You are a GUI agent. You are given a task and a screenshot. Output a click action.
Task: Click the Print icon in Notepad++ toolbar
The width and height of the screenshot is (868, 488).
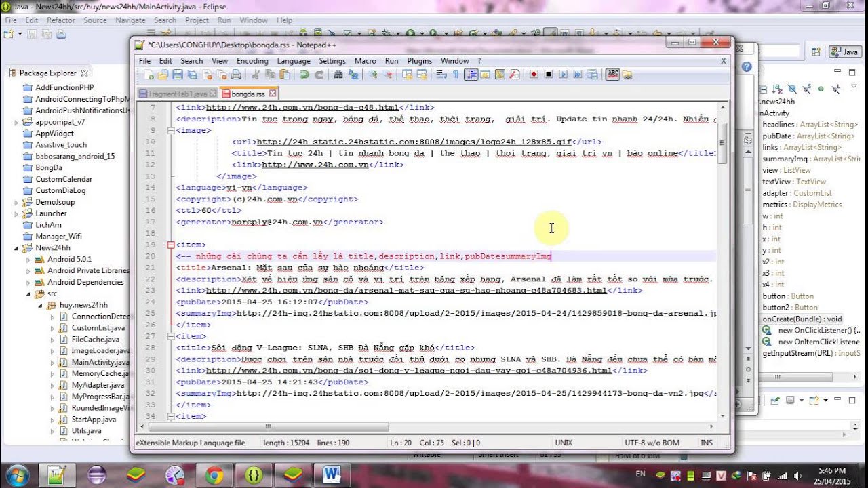click(236, 75)
